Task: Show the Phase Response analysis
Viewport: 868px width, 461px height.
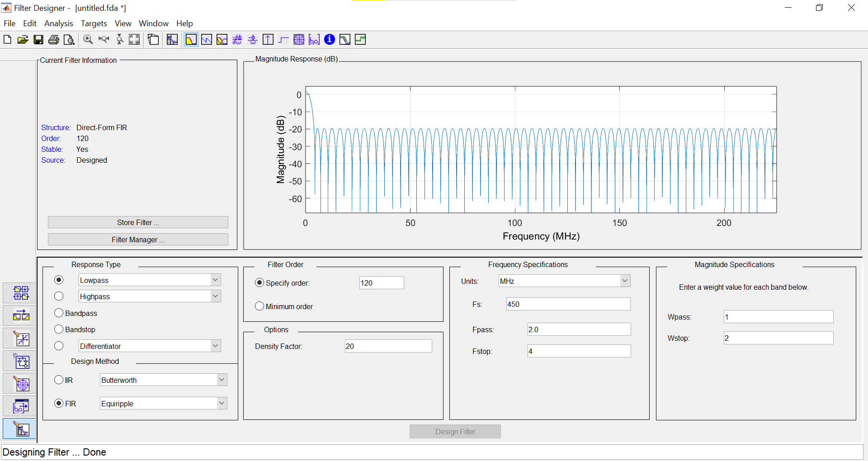Action: [207, 40]
